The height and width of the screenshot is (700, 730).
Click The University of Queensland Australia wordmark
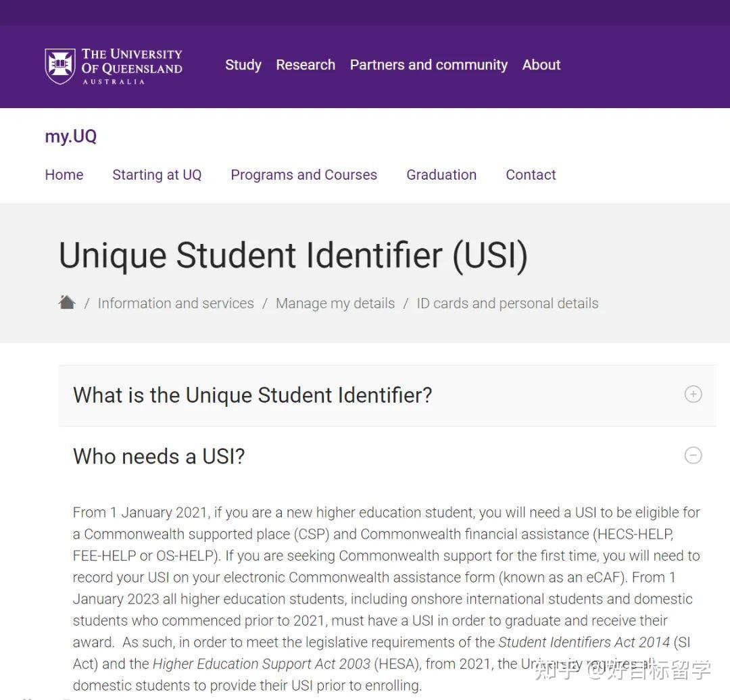132,66
